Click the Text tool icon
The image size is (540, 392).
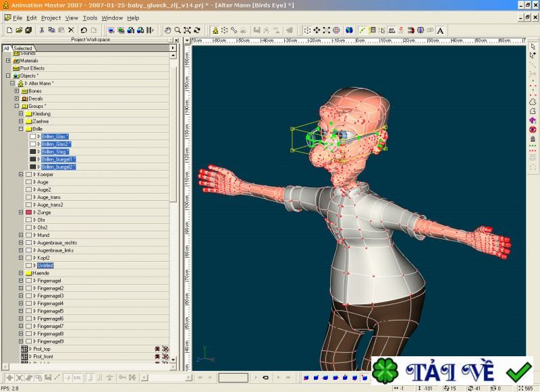(439, 31)
